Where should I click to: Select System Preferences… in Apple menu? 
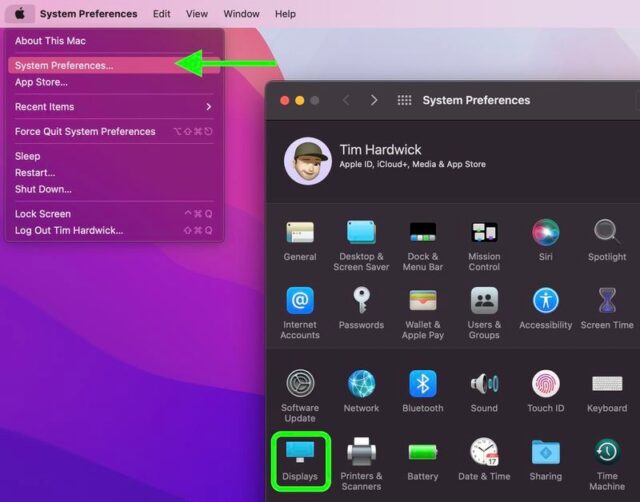[113, 65]
